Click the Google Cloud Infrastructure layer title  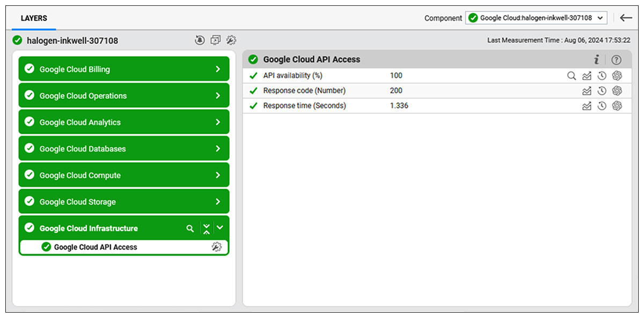click(89, 228)
